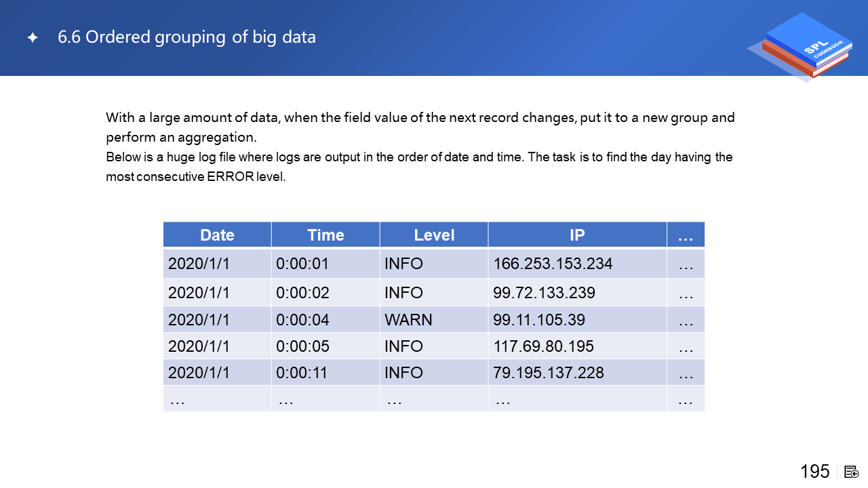868x488 pixels.
Task: Click time cell 0:00:04
Action: (302, 320)
